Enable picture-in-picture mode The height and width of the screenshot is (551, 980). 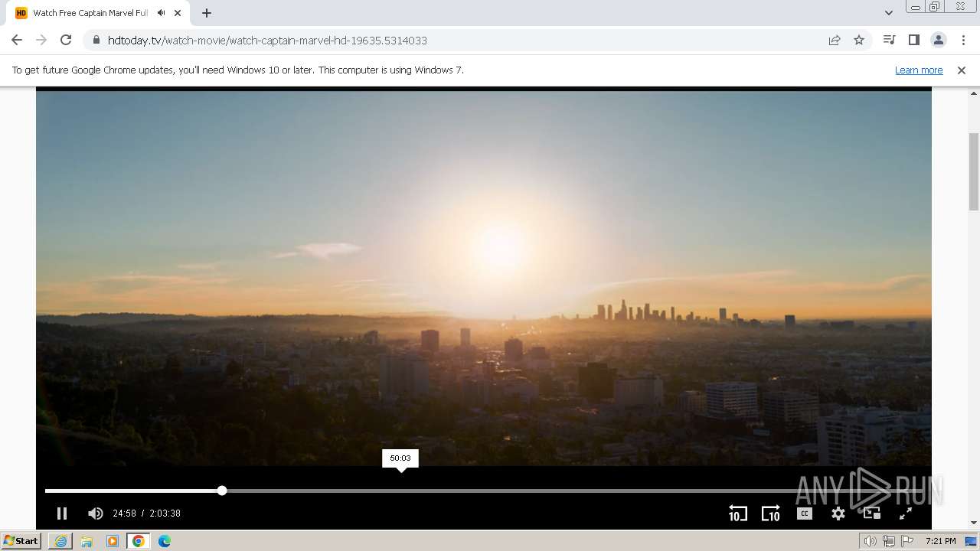tap(872, 514)
